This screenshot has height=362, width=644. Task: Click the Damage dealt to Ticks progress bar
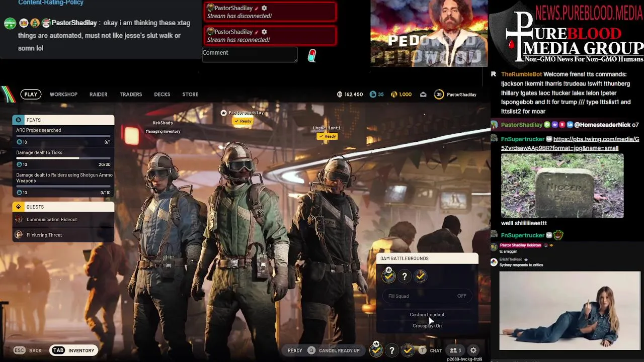click(x=63, y=158)
